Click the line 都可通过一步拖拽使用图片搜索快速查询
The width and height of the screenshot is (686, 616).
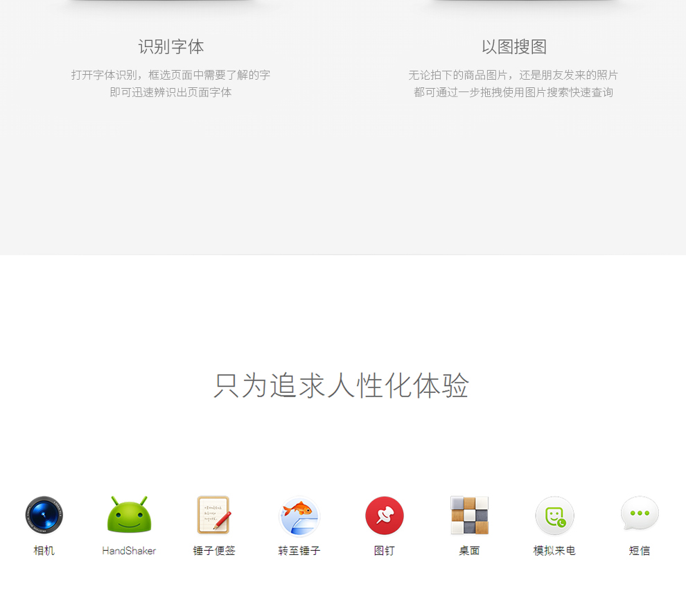[513, 92]
